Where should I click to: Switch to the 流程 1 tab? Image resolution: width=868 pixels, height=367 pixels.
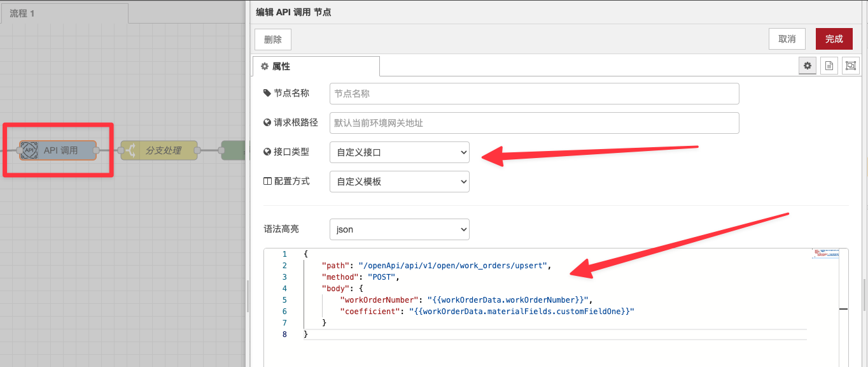[23, 13]
